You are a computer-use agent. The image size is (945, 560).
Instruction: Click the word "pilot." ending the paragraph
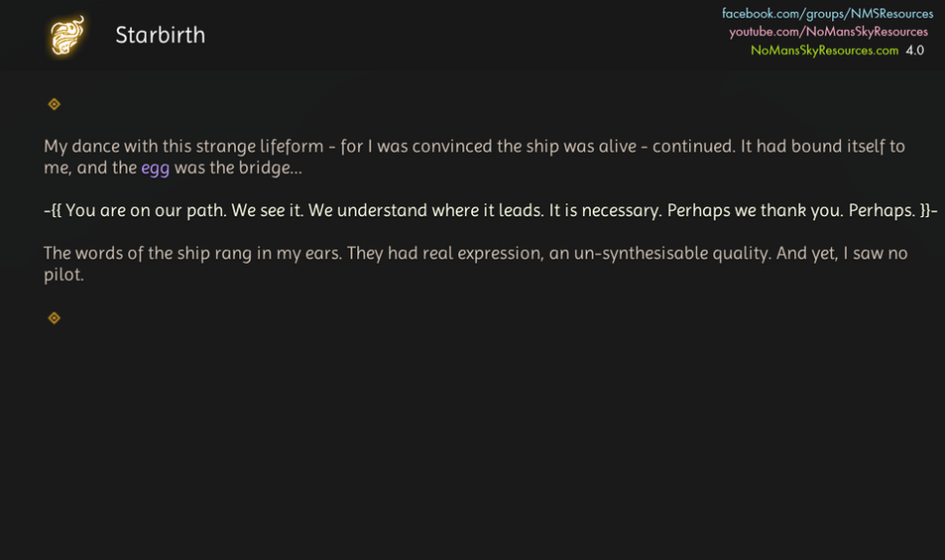(x=63, y=276)
